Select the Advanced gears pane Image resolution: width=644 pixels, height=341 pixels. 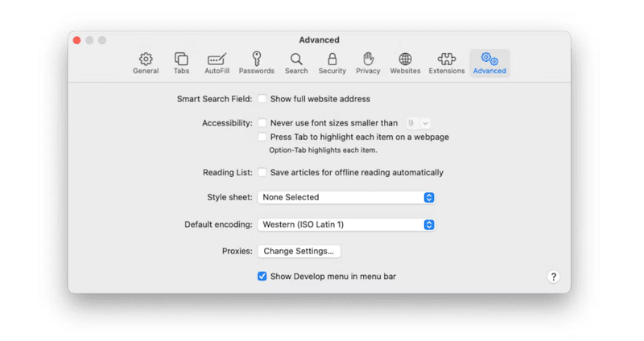(489, 64)
